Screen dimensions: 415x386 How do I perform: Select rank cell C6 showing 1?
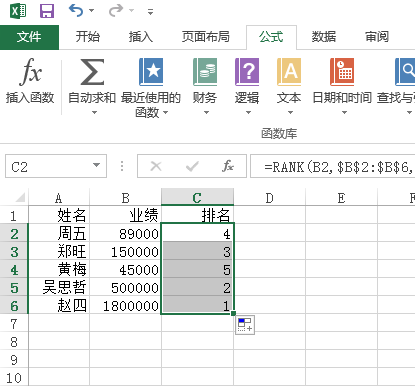(197, 305)
